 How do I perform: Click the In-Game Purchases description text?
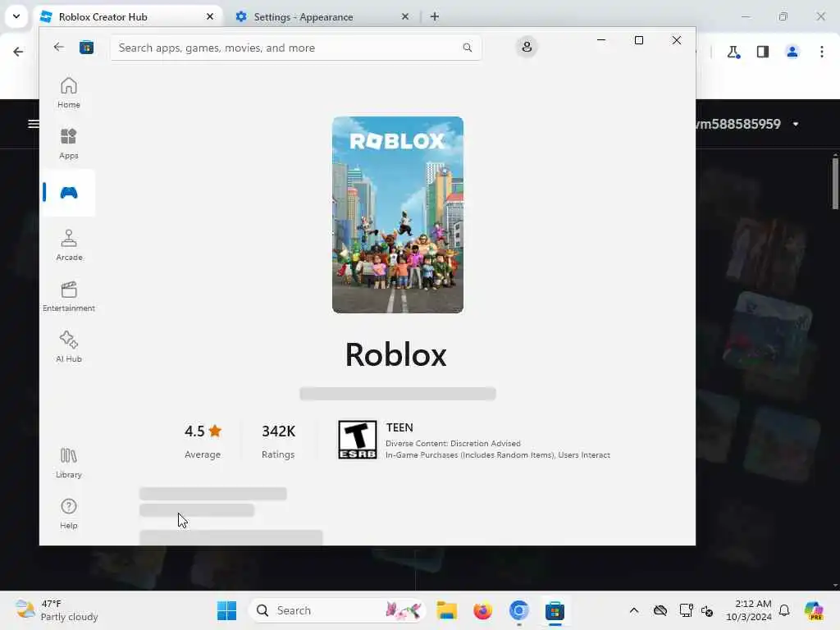(x=498, y=454)
